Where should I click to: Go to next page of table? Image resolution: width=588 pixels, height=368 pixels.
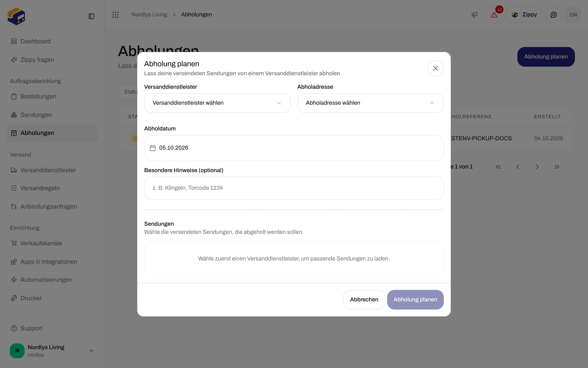[537, 167]
